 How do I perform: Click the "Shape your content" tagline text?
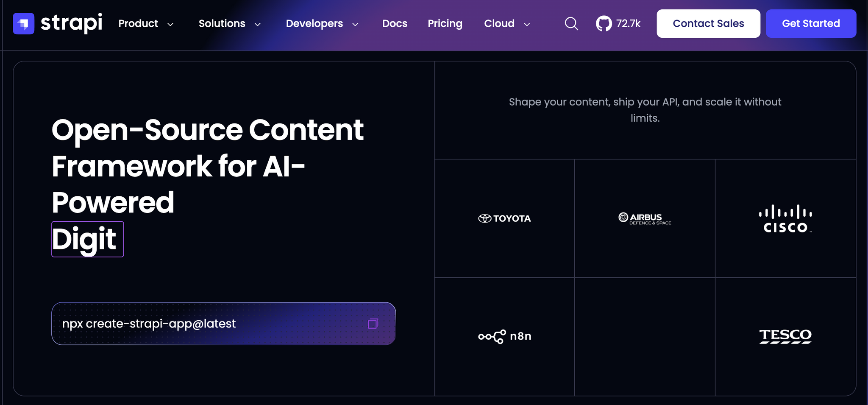click(645, 110)
